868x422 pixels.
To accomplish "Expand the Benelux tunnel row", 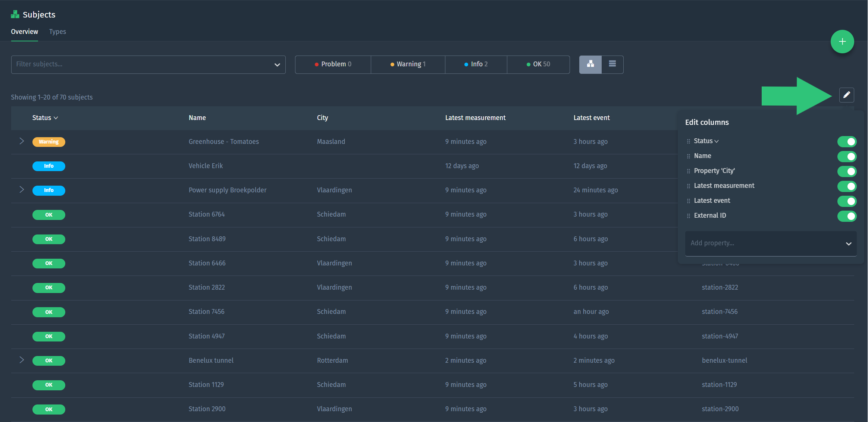I will coord(22,360).
